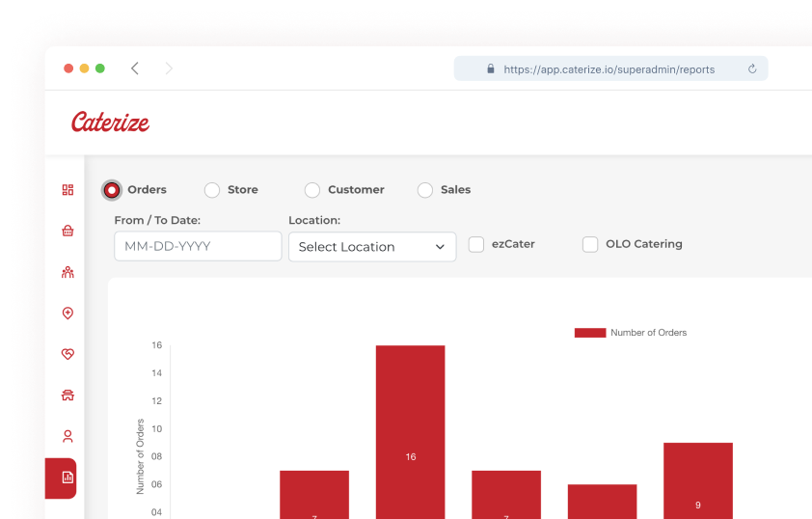Open the customers group icon in sidebar
812x519 pixels.
pos(68,272)
